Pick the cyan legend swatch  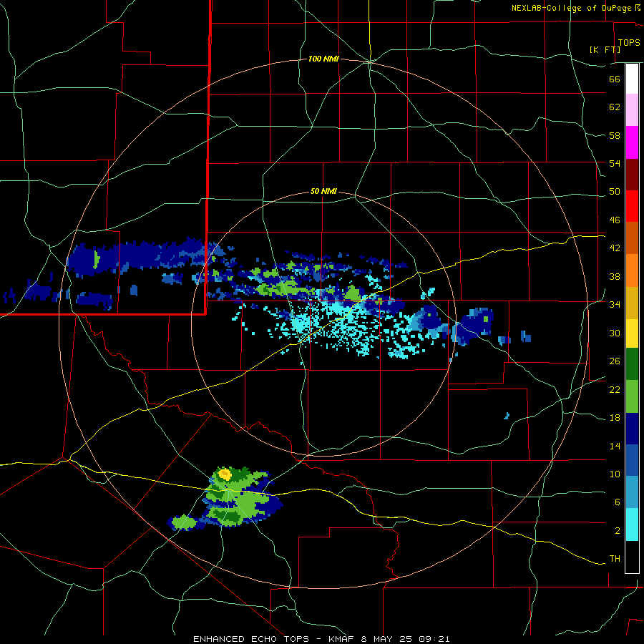632,525
